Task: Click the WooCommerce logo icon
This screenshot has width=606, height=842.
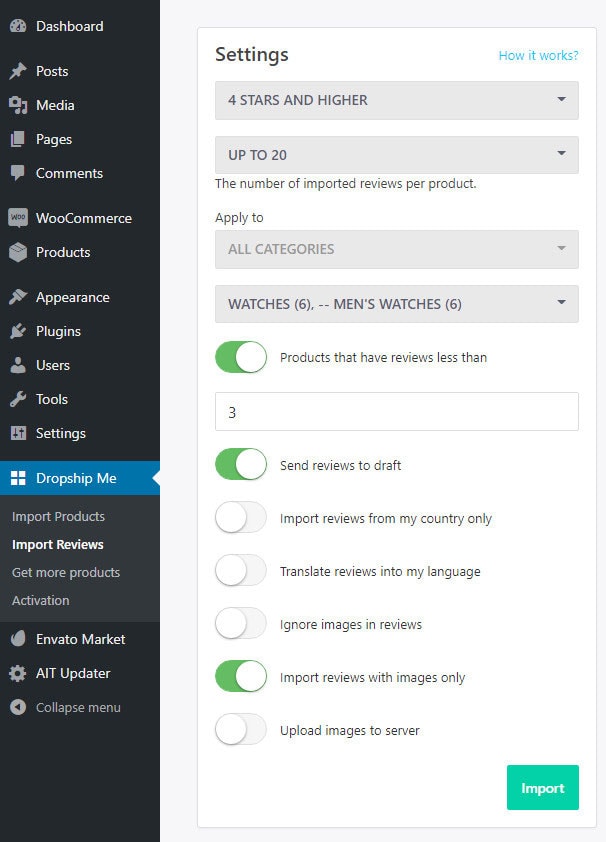Action: [x=18, y=218]
